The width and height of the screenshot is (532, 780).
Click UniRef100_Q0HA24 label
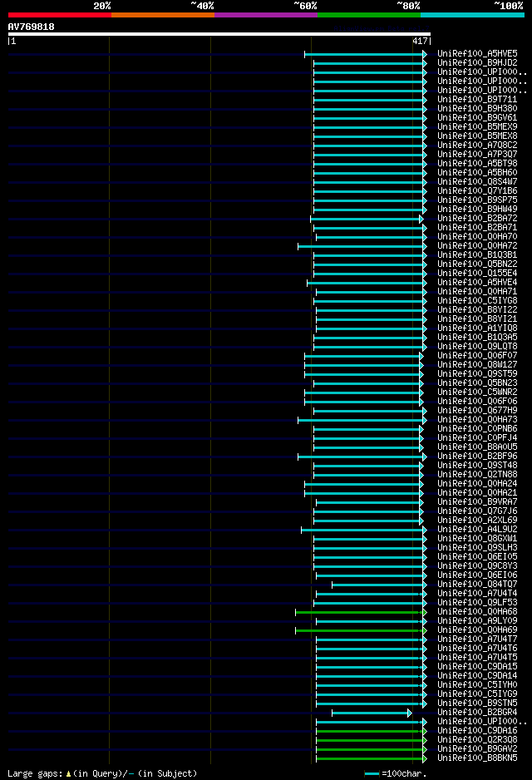pos(477,483)
